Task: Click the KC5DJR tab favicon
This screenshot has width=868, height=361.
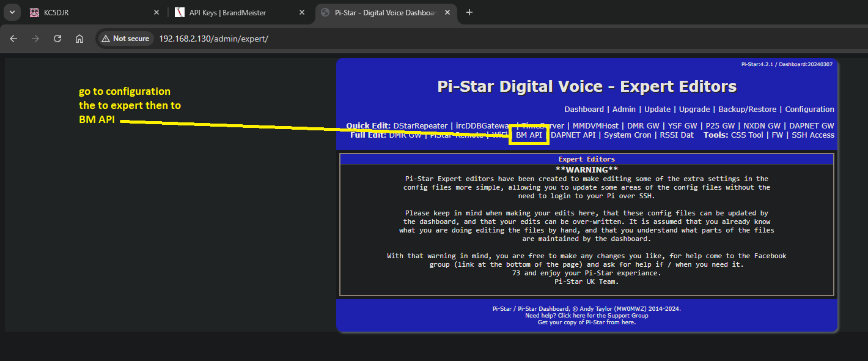Action: (x=34, y=12)
